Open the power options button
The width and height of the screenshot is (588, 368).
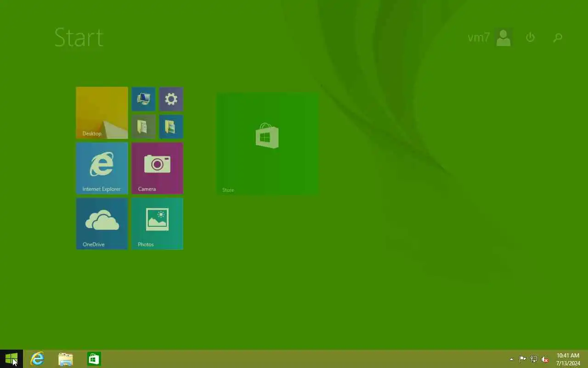[x=530, y=37]
